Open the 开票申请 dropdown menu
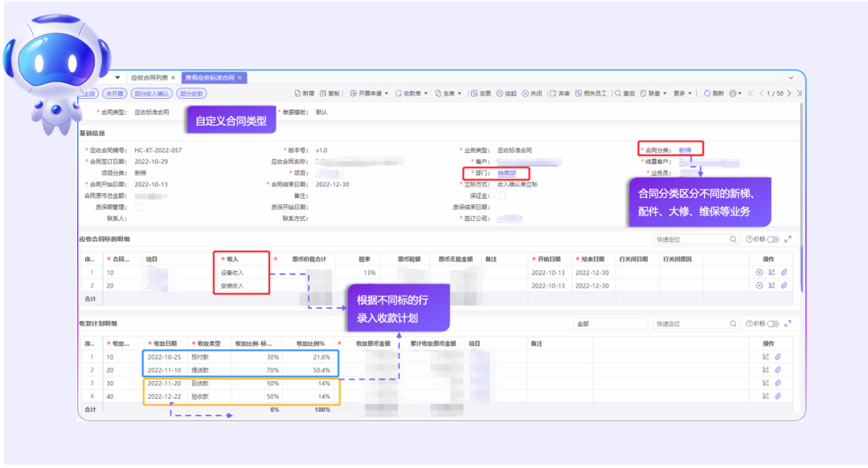 coord(368,93)
